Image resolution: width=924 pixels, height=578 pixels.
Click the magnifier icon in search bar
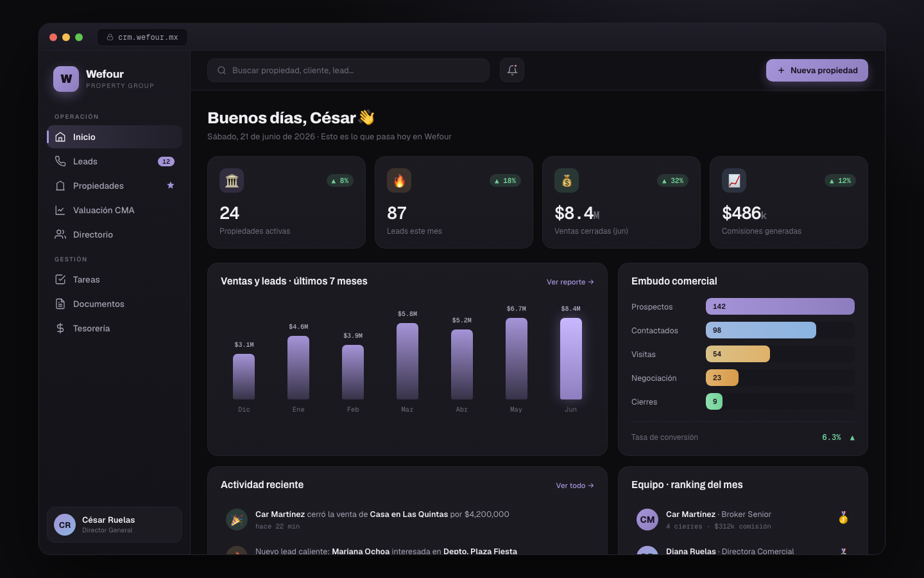pyautogui.click(x=221, y=71)
